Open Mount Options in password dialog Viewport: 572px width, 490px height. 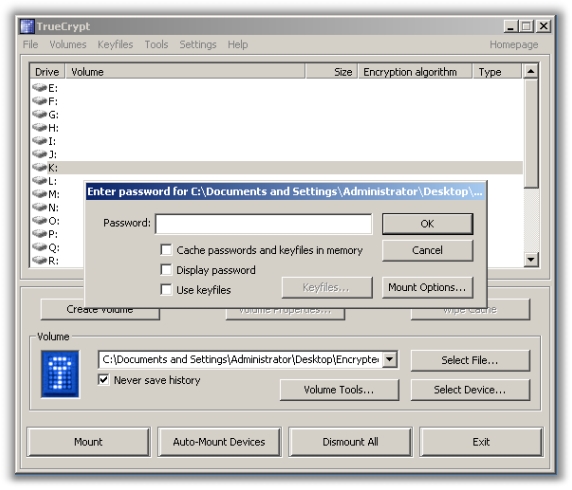[x=428, y=288]
